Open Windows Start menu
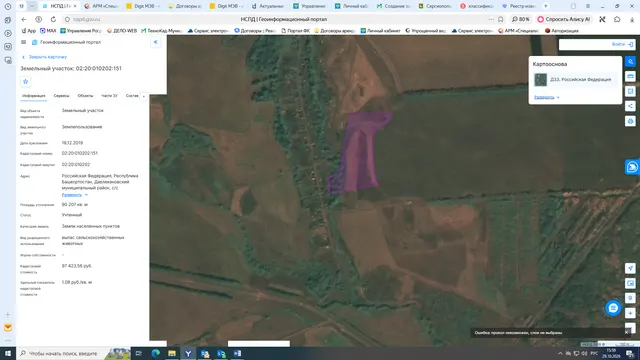The image size is (640, 360). click(x=8, y=353)
